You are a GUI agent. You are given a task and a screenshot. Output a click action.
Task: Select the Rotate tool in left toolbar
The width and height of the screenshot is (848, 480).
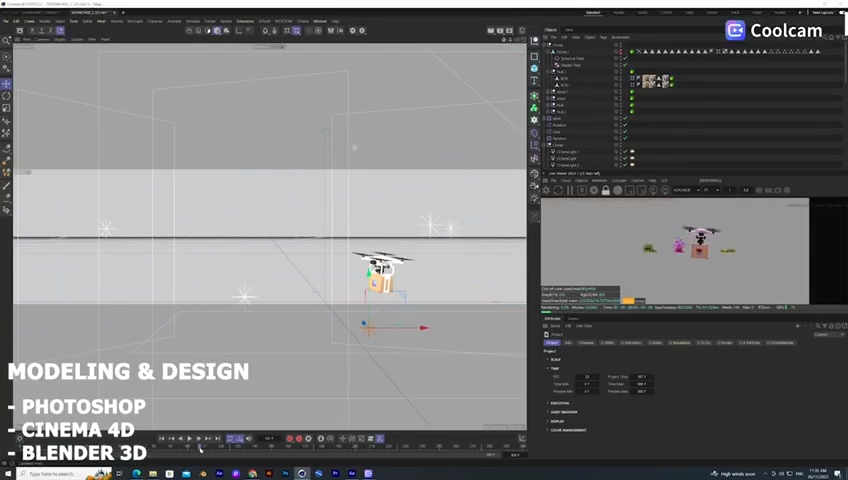pyautogui.click(x=6, y=96)
